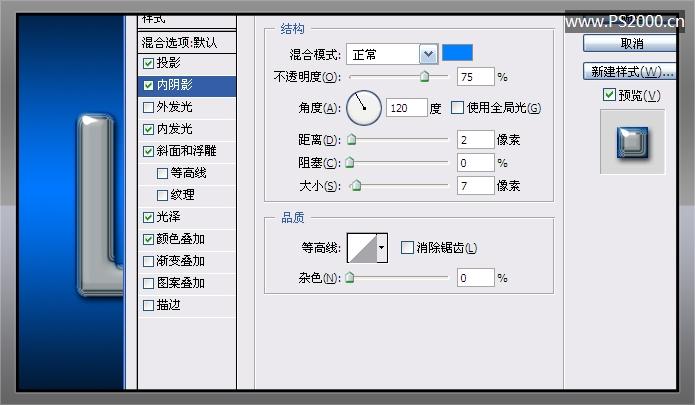Screen dimensions: 695x405
Task: Enable the 渐变叠加 gradient overlay checkbox
Action: coord(148,261)
